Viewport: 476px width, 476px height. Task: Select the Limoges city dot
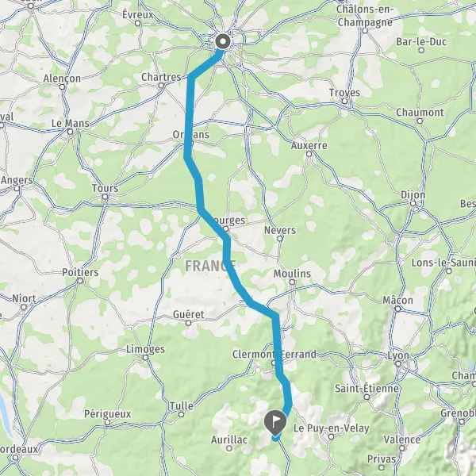(145, 358)
